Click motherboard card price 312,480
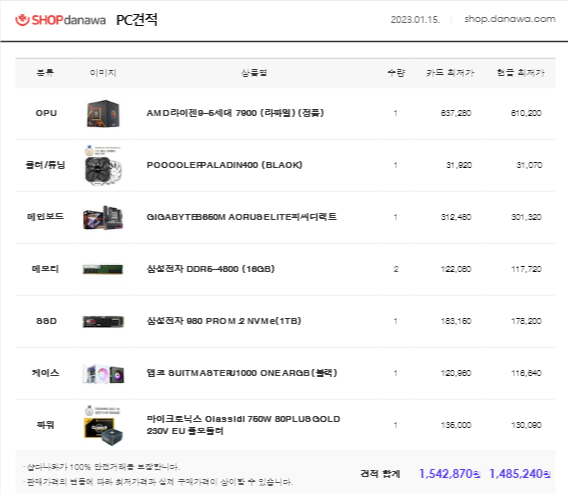The image size is (568, 494). [x=456, y=217]
